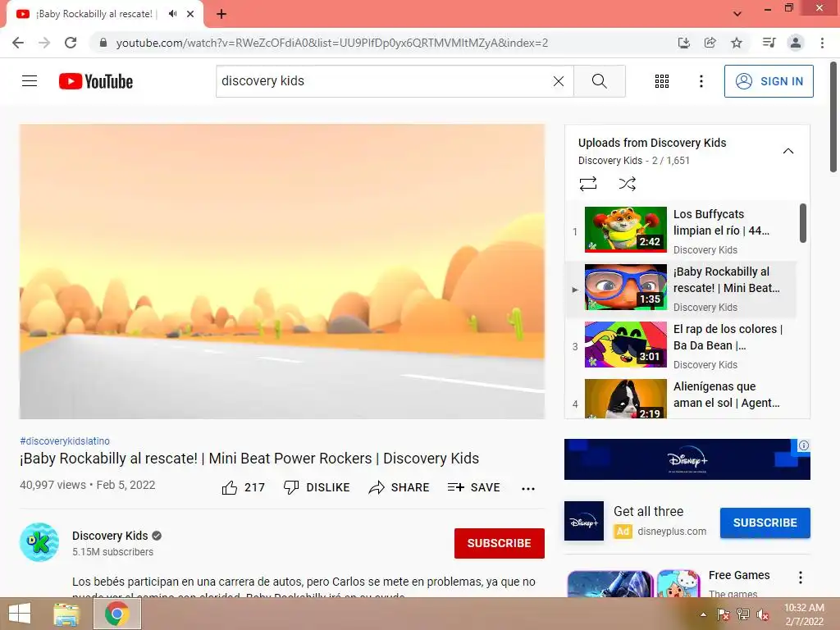View site info padlock icon
840x630 pixels.
pos(103,43)
